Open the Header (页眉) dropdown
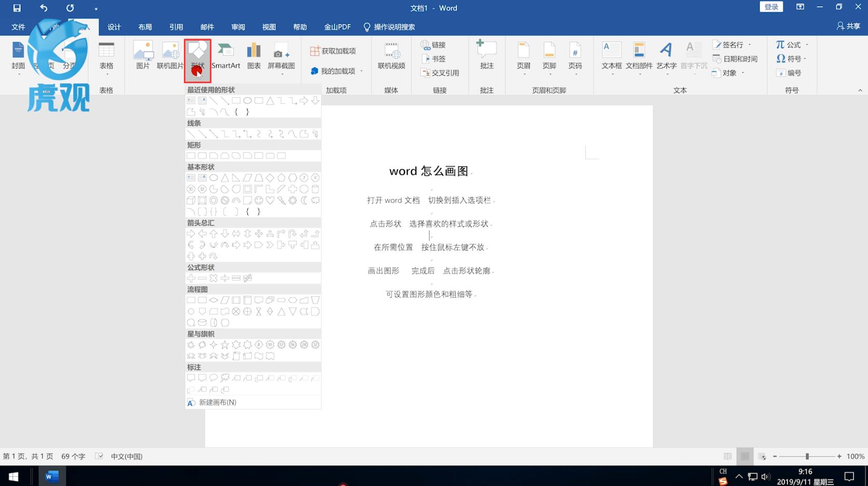Screen dimensions: 868x486 pos(524,58)
